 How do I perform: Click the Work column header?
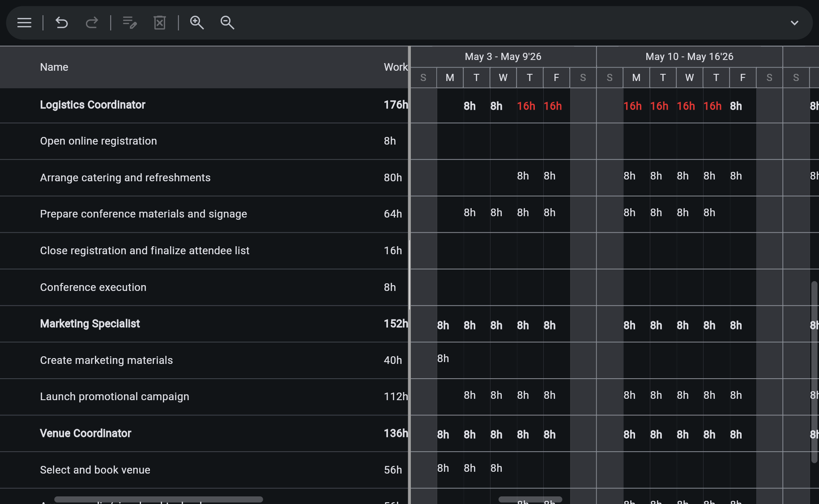click(396, 67)
